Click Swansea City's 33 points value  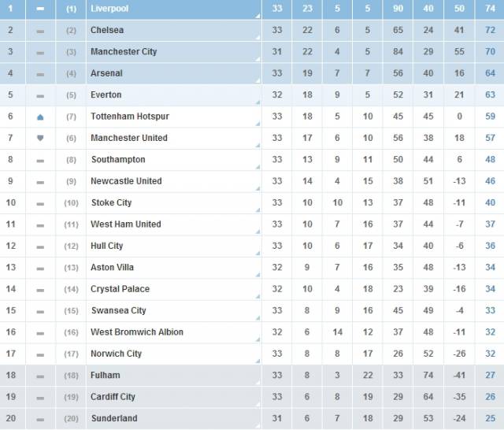490,310
